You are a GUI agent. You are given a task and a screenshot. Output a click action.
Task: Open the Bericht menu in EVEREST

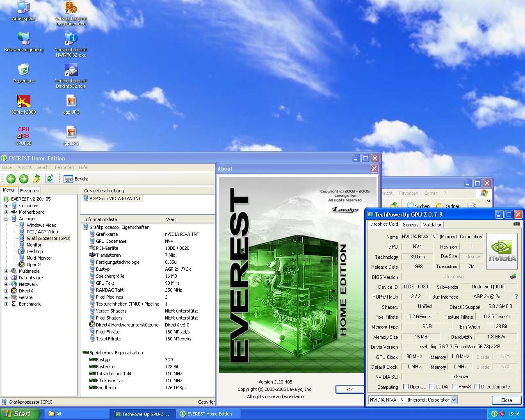point(43,167)
